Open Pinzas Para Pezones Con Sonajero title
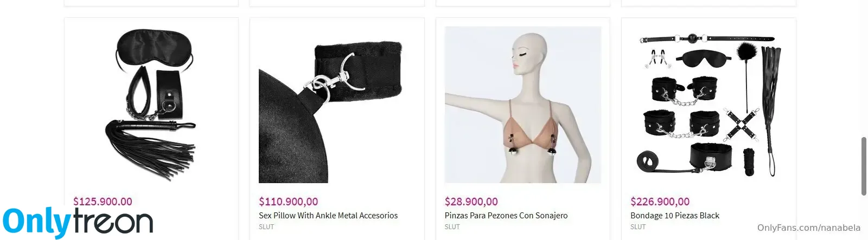 [x=506, y=216]
